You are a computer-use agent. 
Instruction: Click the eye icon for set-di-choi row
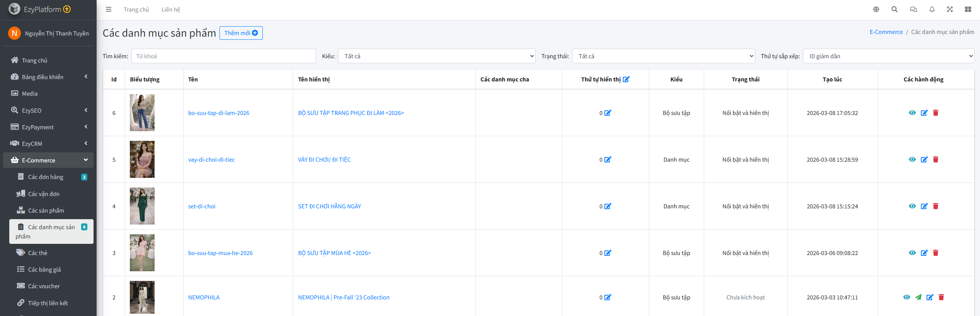[x=912, y=206]
